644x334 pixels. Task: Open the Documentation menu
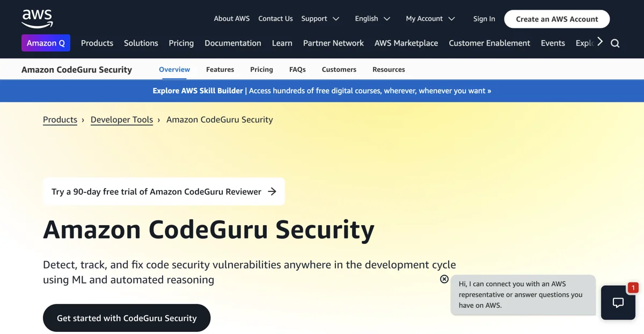click(x=233, y=43)
